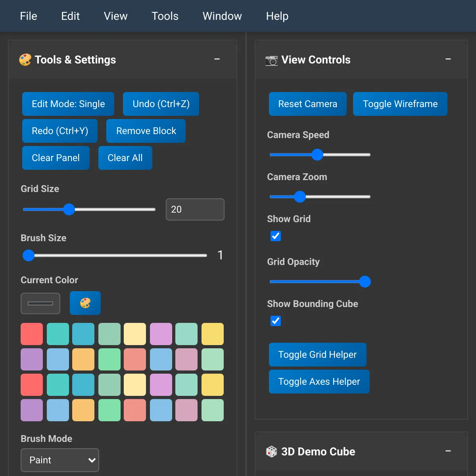Collapse the 3D Demo Cube panel
476x476 pixels.
tap(448, 451)
